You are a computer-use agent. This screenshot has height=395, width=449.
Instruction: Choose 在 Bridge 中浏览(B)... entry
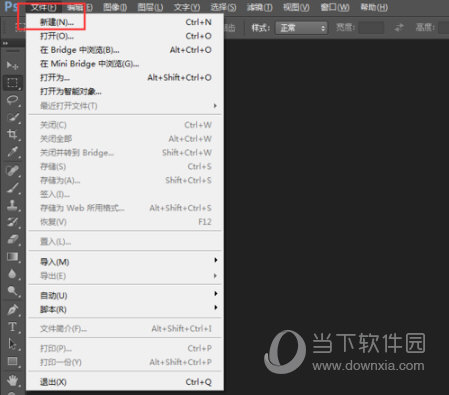125,50
